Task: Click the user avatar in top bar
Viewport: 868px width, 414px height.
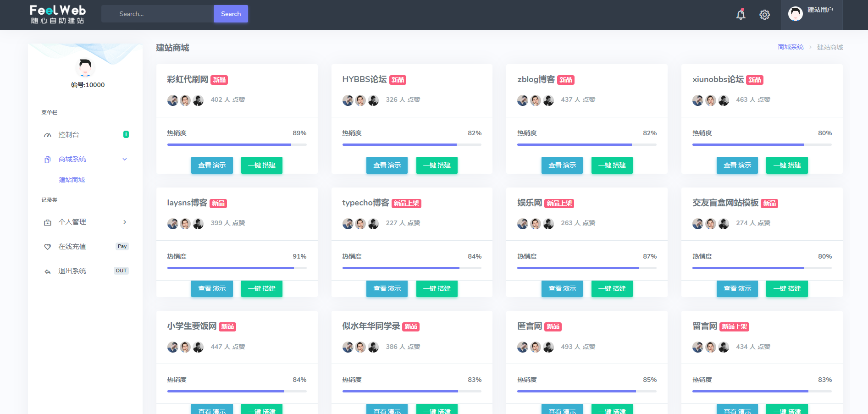Action: [x=795, y=14]
